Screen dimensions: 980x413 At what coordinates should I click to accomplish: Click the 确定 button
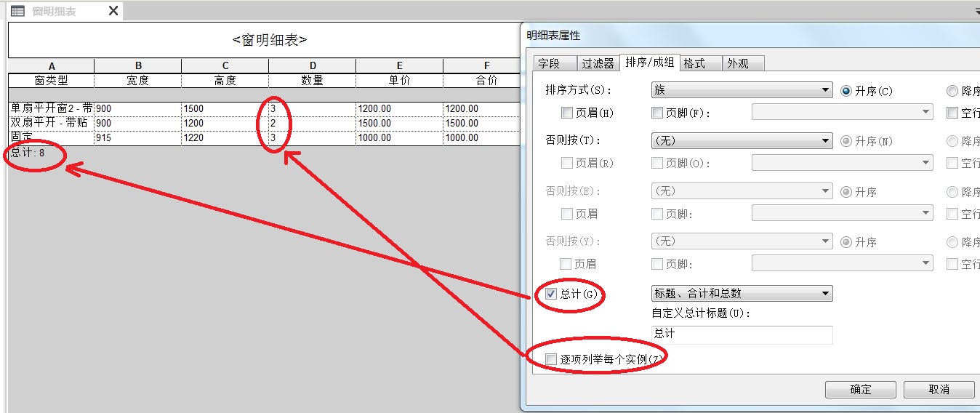point(860,389)
